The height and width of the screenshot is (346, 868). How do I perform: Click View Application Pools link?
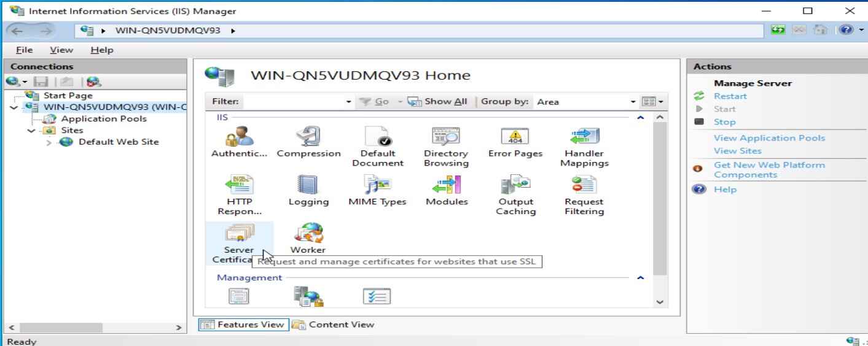pos(769,138)
